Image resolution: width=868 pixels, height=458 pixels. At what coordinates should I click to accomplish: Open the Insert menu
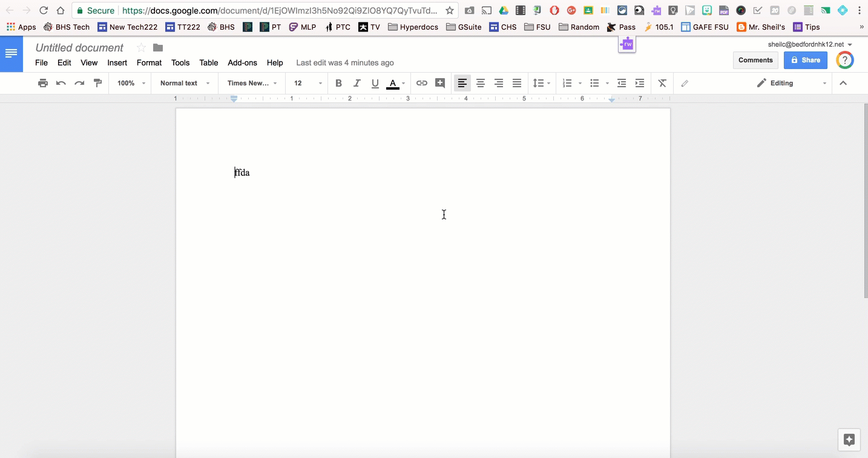click(x=117, y=62)
